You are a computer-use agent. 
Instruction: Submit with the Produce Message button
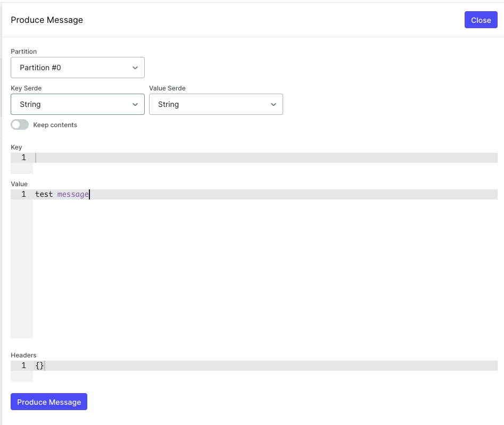click(x=49, y=402)
